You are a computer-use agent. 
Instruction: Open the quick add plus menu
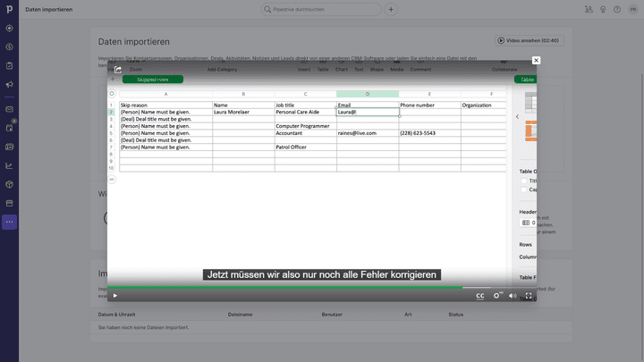click(391, 10)
